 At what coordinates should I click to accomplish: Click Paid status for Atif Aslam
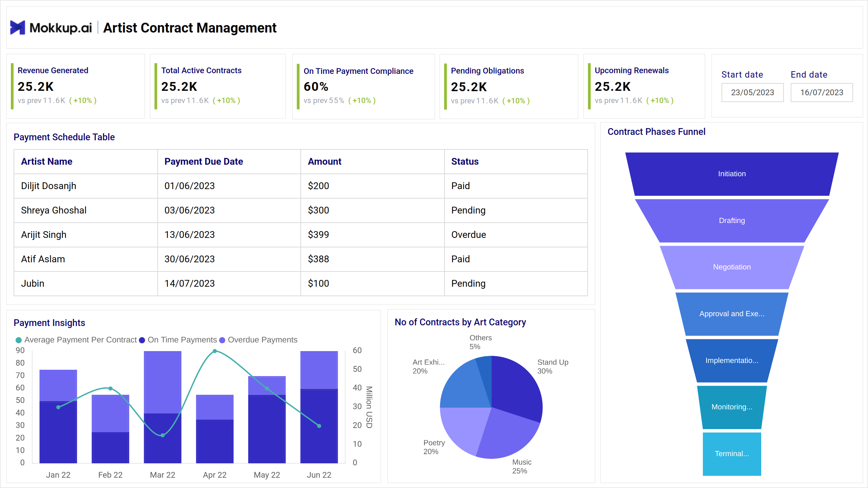516,259
